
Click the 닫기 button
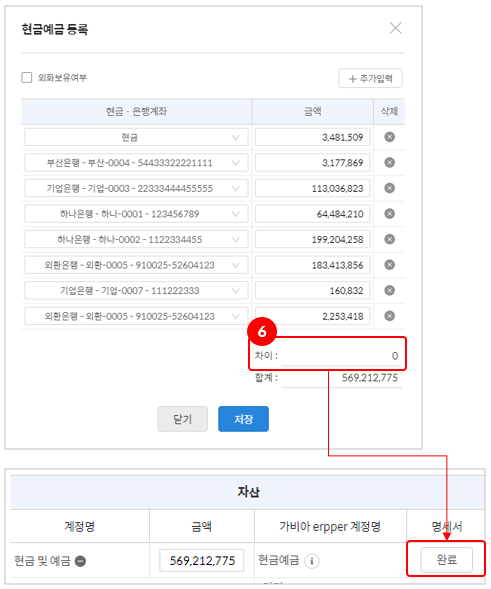(x=183, y=419)
